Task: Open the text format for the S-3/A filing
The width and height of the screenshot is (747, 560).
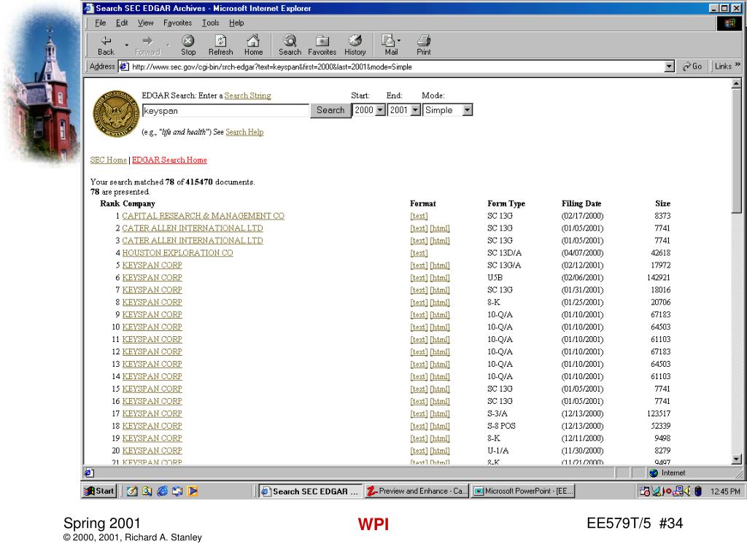Action: pos(419,414)
